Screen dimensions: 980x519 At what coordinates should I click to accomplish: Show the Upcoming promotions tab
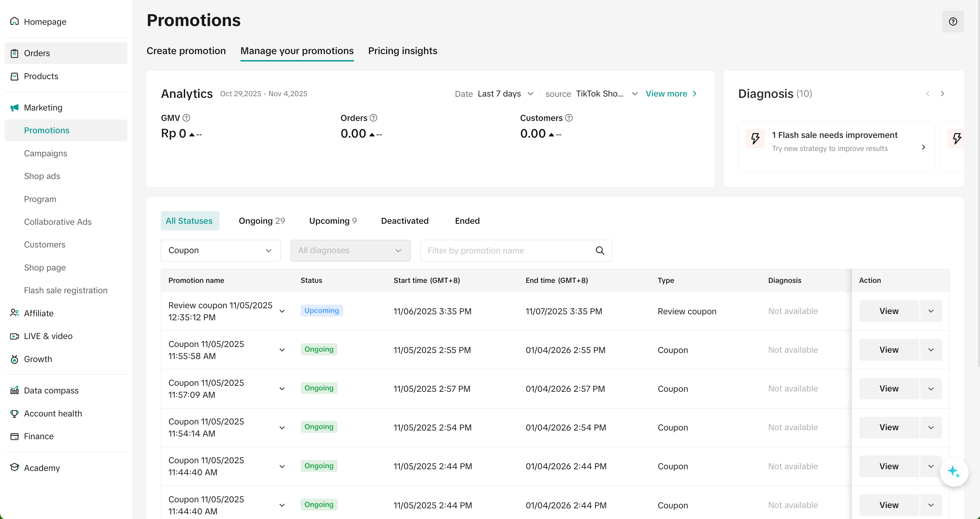point(333,221)
